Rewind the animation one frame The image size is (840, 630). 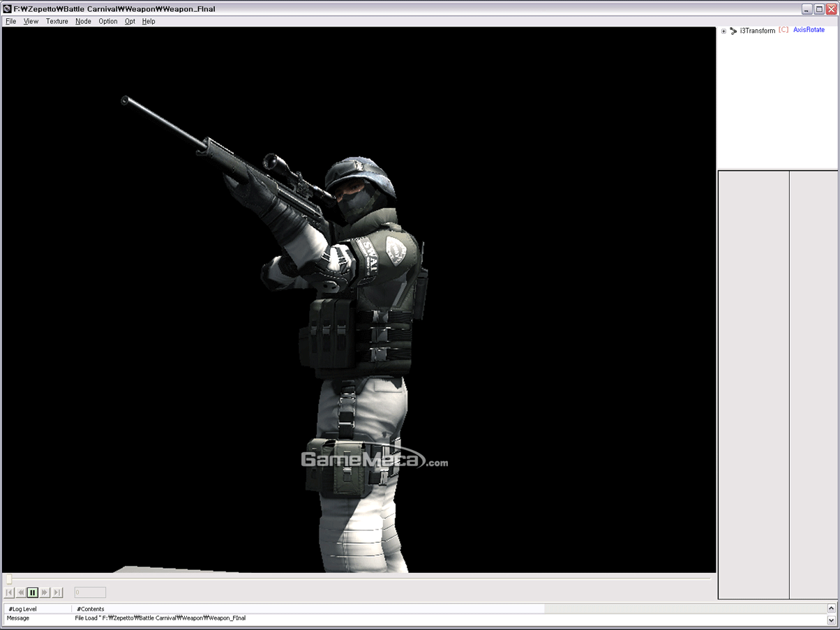(x=21, y=592)
